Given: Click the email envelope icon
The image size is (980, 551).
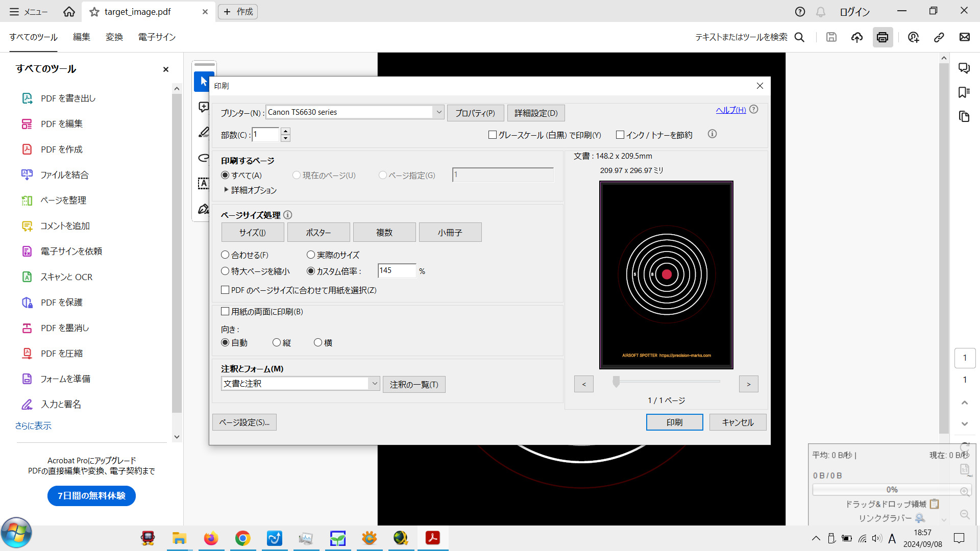Looking at the screenshot, I should [964, 37].
